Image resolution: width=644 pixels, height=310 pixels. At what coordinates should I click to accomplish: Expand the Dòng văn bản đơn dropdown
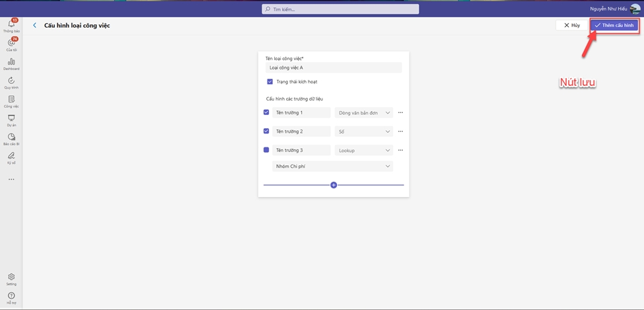point(364,113)
